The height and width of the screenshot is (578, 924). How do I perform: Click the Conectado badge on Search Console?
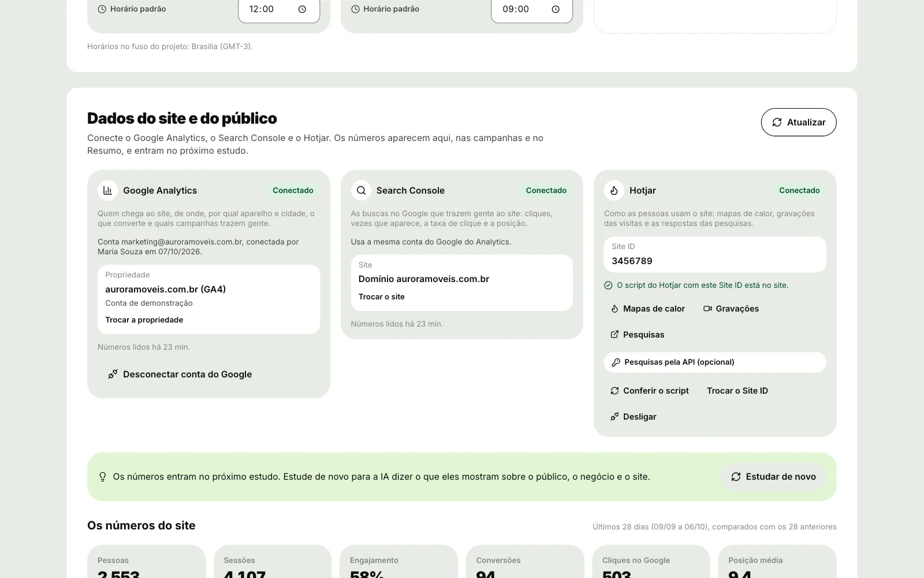[x=546, y=190]
